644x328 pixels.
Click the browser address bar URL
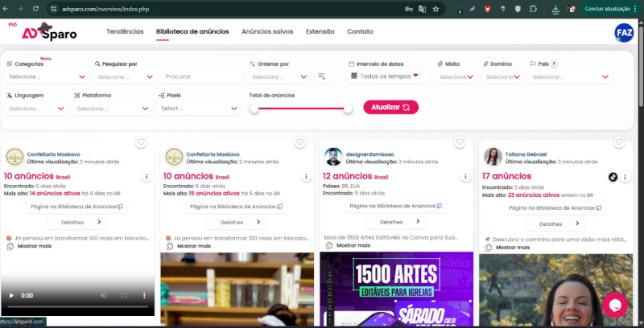tap(105, 9)
